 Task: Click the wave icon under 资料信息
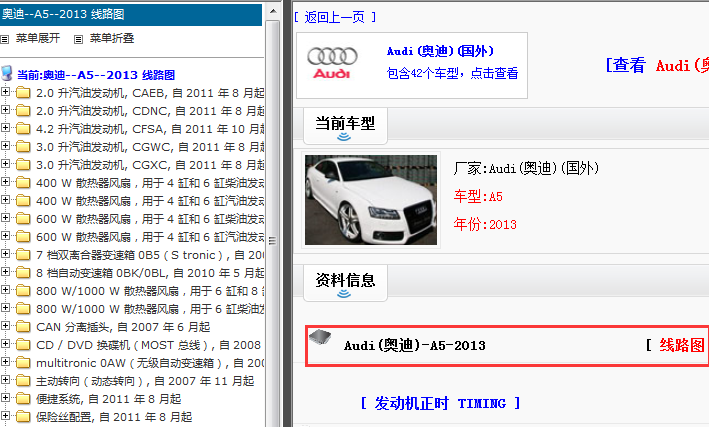click(x=344, y=294)
